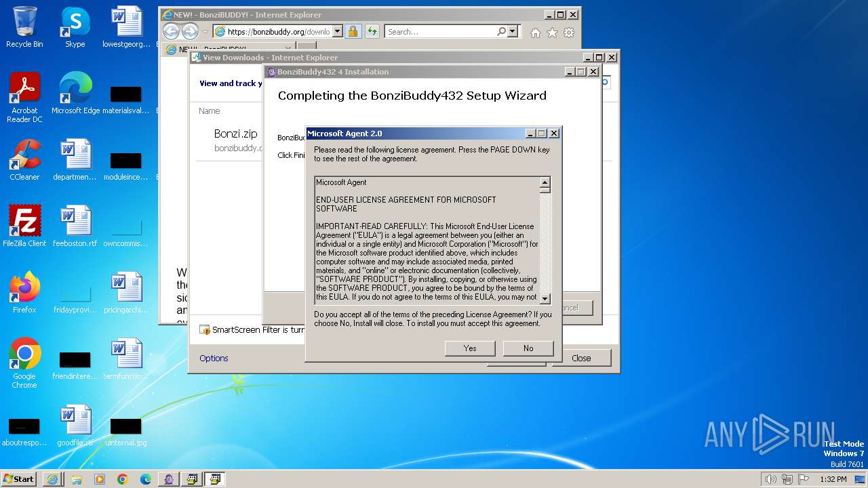Click Edge icon in the taskbar
Screen dimensions: 868x488
pyautogui.click(x=145, y=479)
